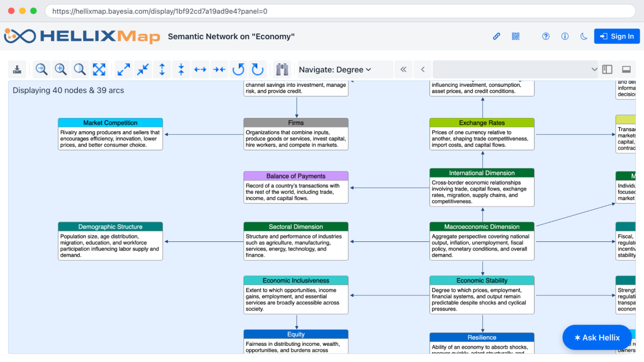Click the horizontal compress arrows icon

point(219,69)
